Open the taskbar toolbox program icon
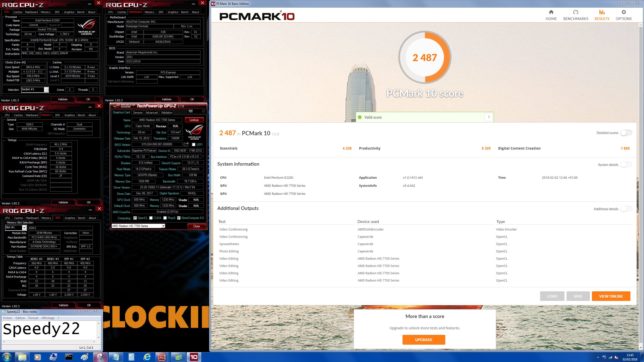The image size is (644, 362). pos(53,357)
